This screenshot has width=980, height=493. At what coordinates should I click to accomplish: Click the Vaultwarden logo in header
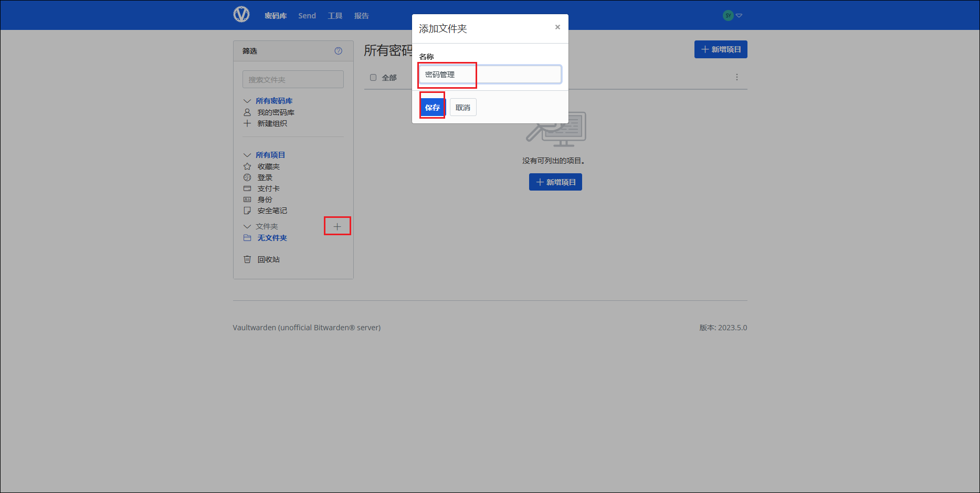[241, 15]
